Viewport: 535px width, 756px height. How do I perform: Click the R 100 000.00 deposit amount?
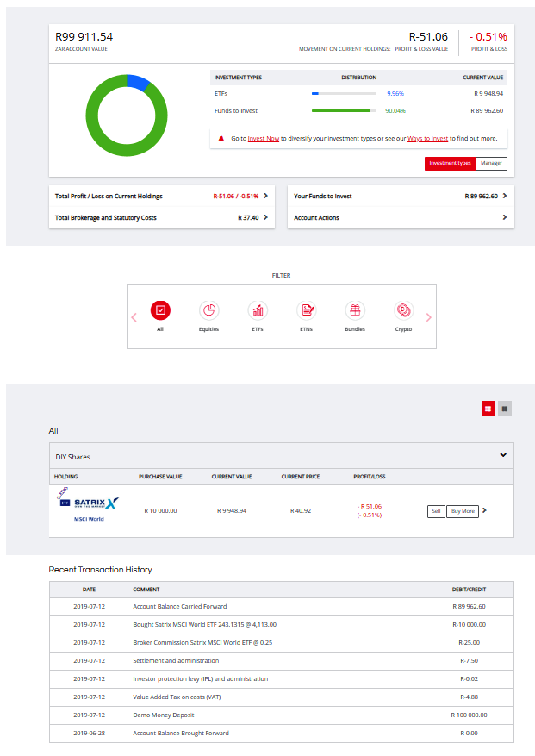pos(469,715)
